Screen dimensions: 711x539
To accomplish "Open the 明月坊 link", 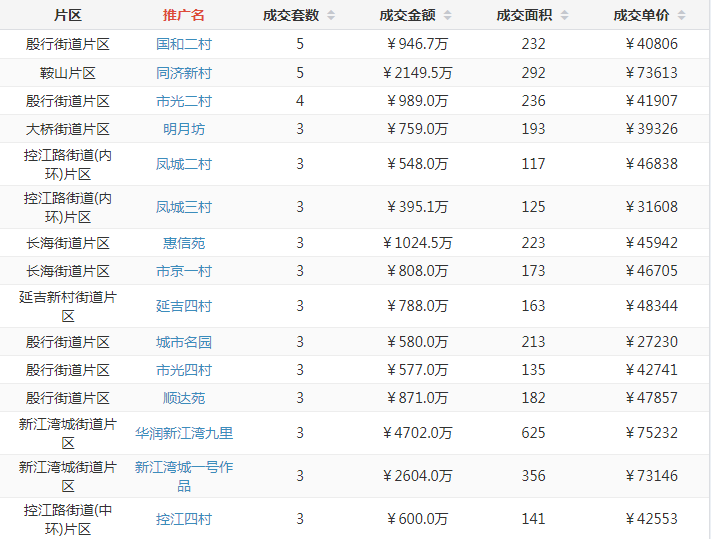I will 184,129.
